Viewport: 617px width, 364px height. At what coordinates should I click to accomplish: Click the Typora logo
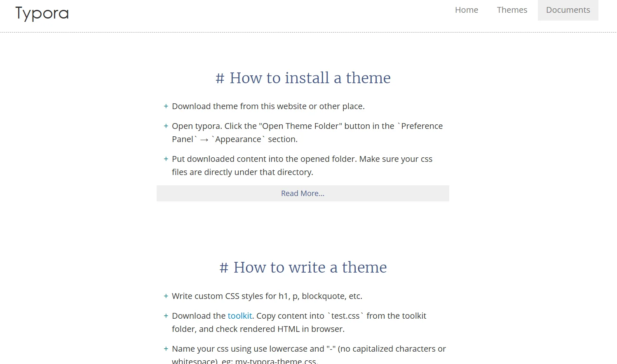[42, 13]
